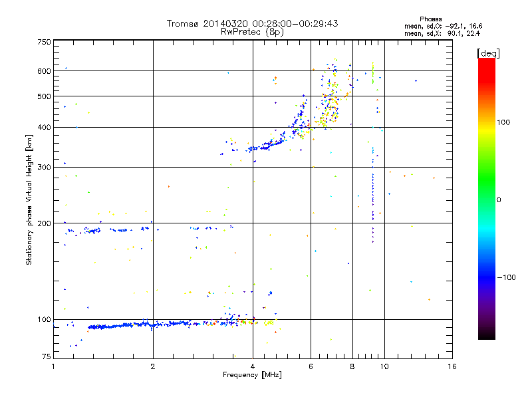
Task: Click the dense blue E-layer trace near 100 km
Action: (142, 325)
